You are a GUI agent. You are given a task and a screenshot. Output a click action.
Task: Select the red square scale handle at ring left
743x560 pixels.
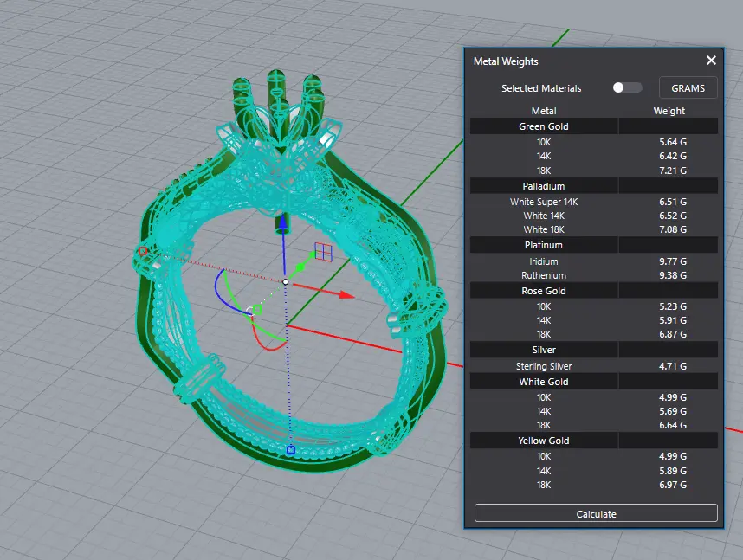[x=143, y=252]
